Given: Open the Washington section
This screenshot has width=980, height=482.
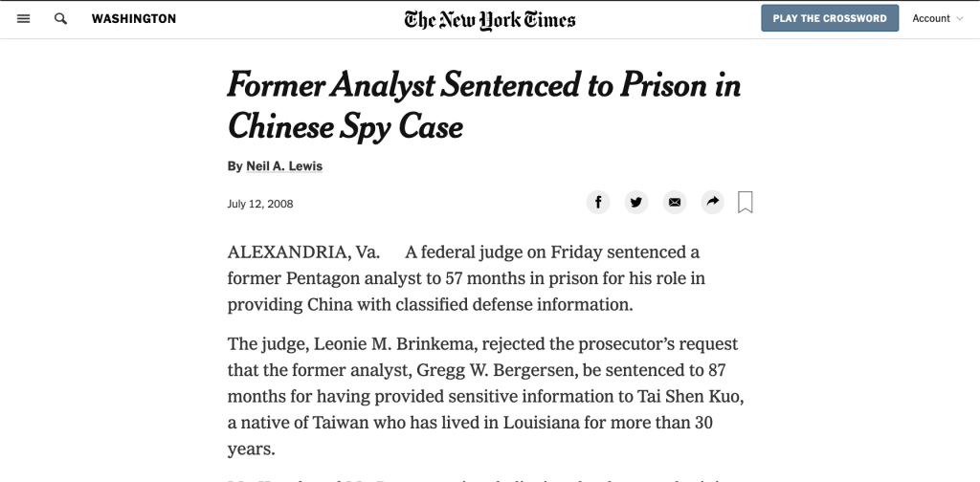Looking at the screenshot, I should tap(134, 18).
